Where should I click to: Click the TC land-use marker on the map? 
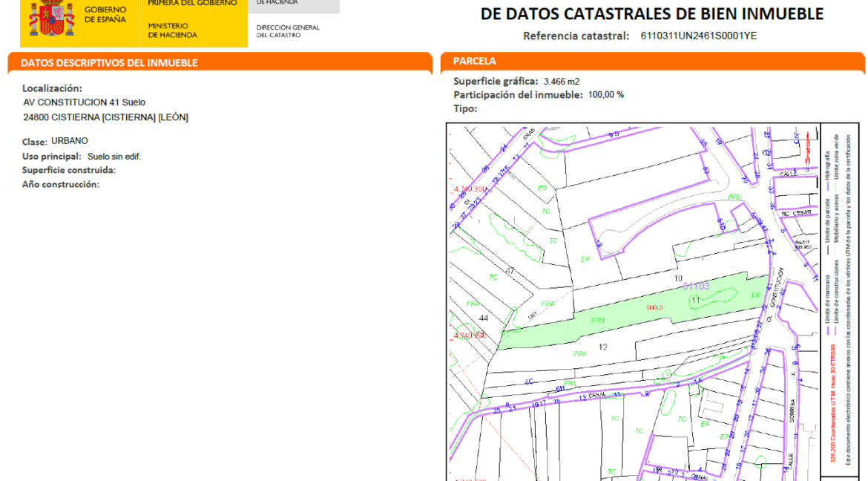[545, 211]
